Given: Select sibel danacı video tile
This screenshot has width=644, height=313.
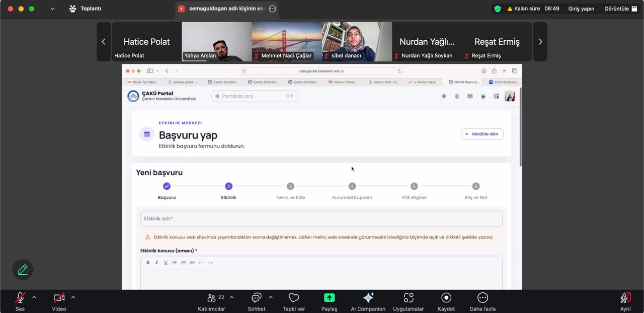Looking at the screenshot, I should click(357, 42).
